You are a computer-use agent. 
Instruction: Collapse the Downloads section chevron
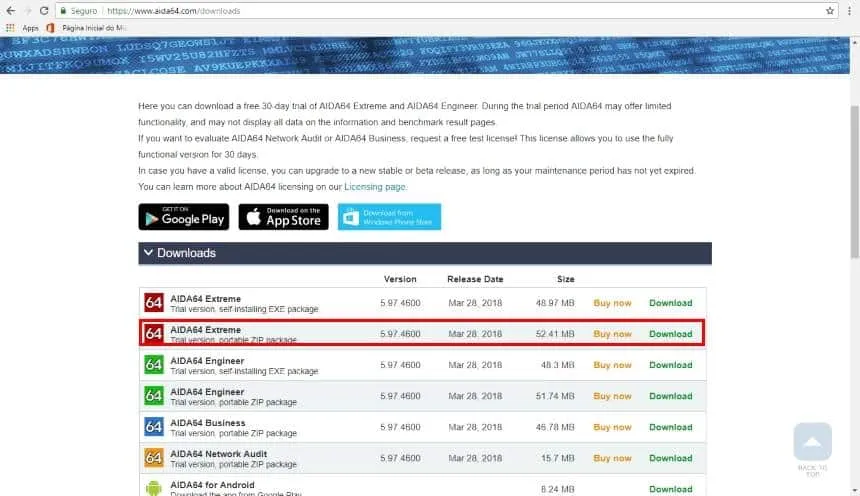[x=148, y=252]
